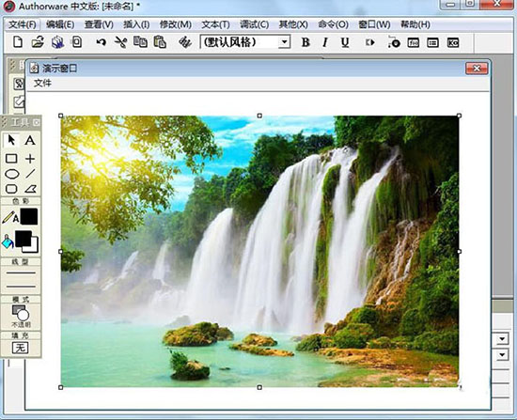Image resolution: width=517 pixels, height=420 pixels.
Task: Click the first icon in the left icon palette
Action: (19, 84)
